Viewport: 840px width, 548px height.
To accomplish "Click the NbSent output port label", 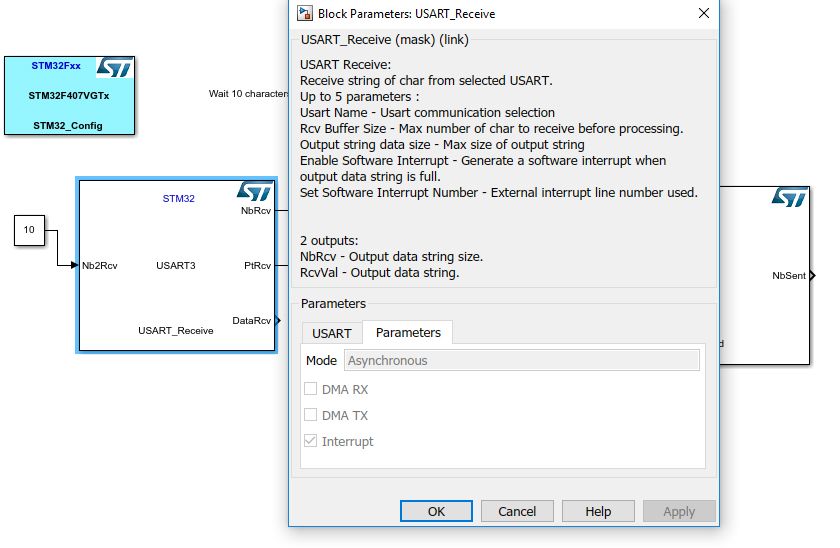I will tap(789, 275).
